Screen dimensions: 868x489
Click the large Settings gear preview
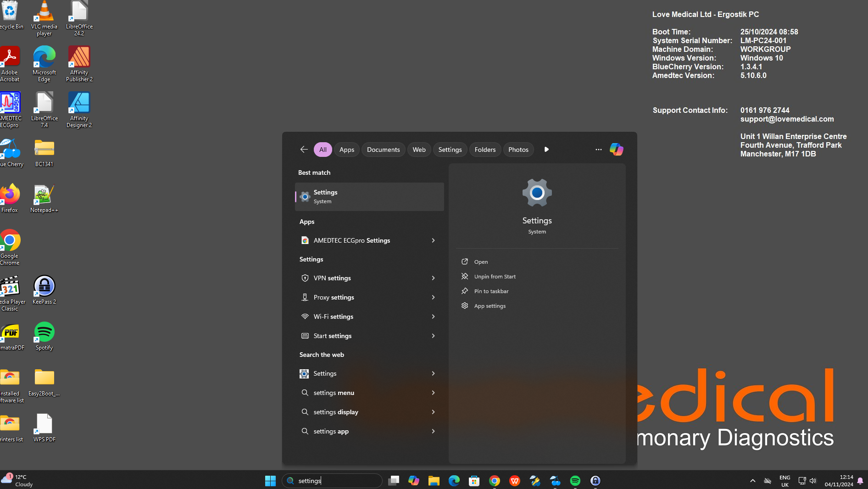point(537,193)
